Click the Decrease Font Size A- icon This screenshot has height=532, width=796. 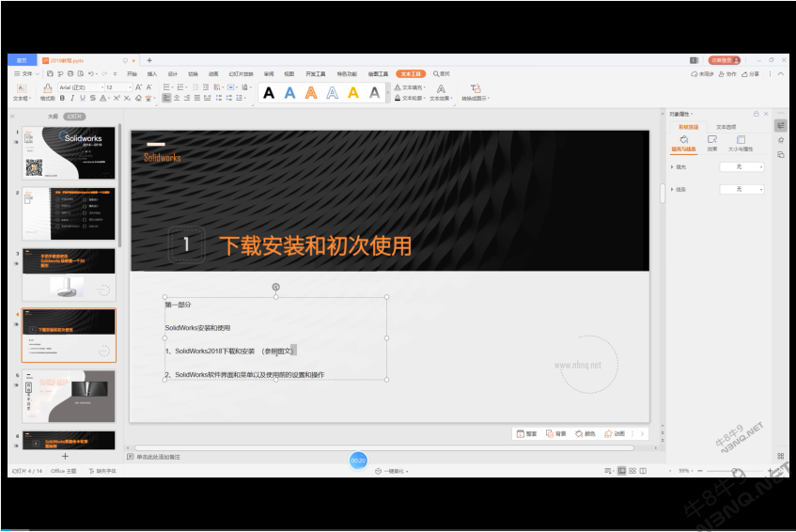pyautogui.click(x=149, y=87)
